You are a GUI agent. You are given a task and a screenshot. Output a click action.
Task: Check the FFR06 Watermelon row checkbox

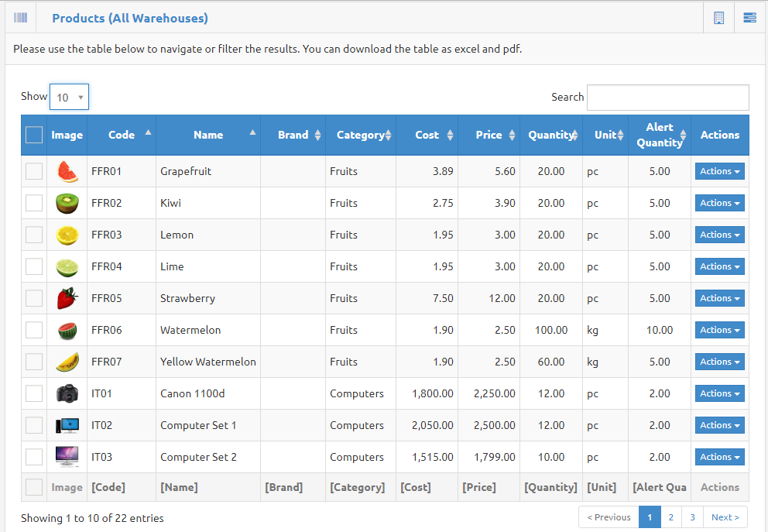coord(34,330)
